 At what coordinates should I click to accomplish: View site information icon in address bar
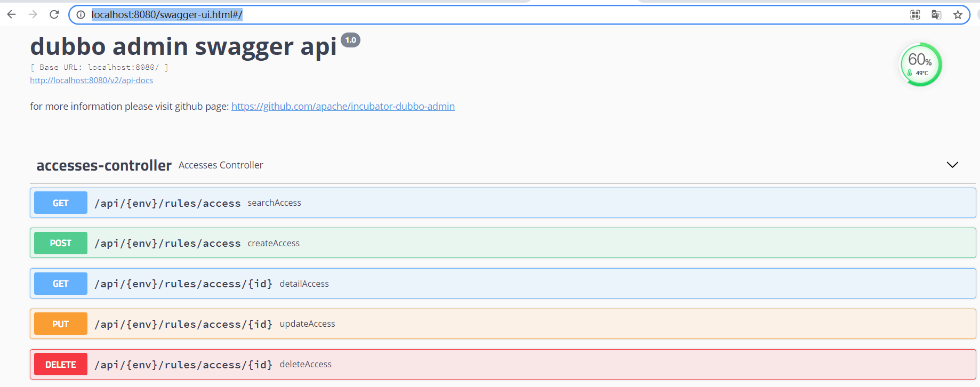click(81, 15)
